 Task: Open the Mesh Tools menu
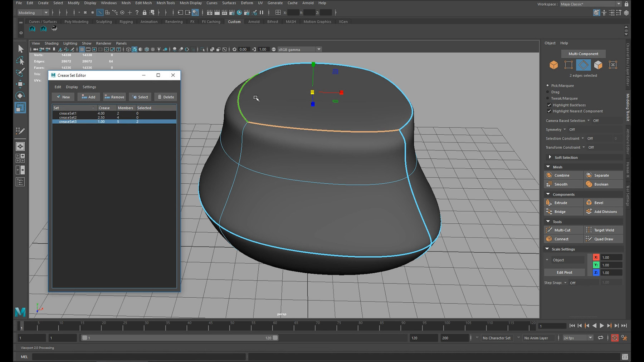point(166,3)
